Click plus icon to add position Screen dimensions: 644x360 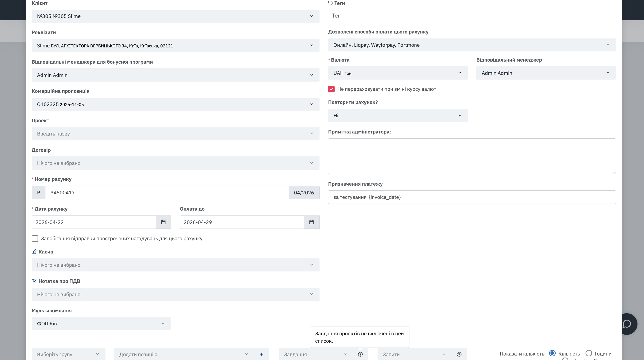[x=261, y=354]
